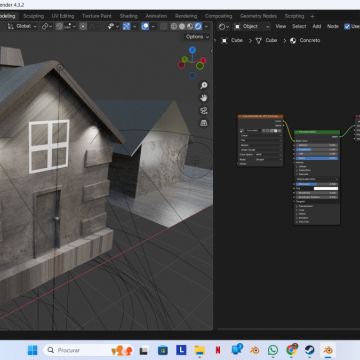Switch perspective/orthographic view grid icon
The width and height of the screenshot is (360, 360).
[203, 123]
